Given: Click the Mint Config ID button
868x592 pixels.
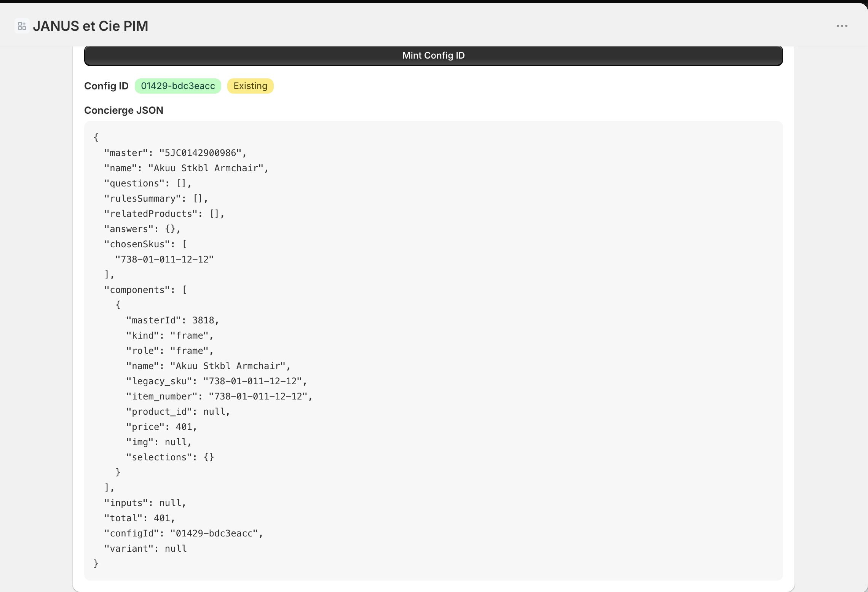Looking at the screenshot, I should click(433, 56).
